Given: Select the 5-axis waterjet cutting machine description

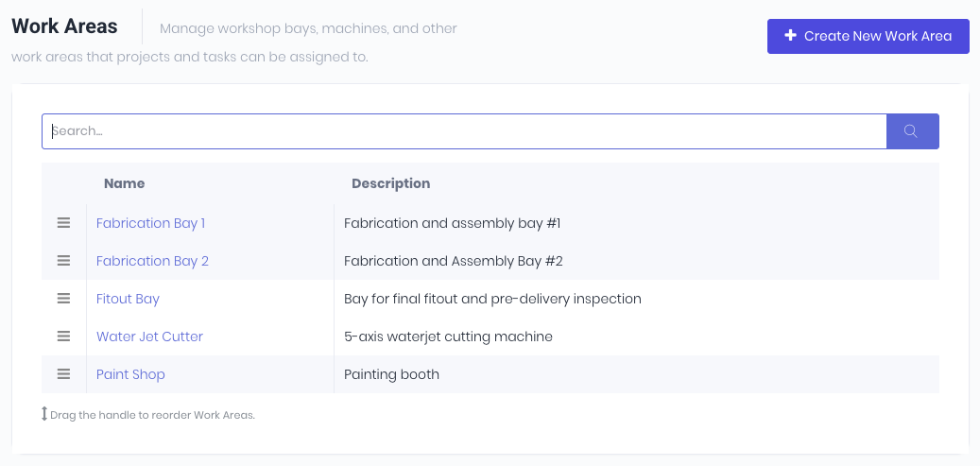Looking at the screenshot, I should point(448,337).
